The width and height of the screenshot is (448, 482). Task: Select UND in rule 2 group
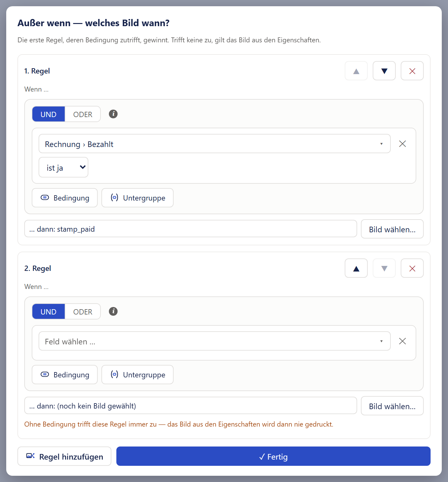[49, 311]
